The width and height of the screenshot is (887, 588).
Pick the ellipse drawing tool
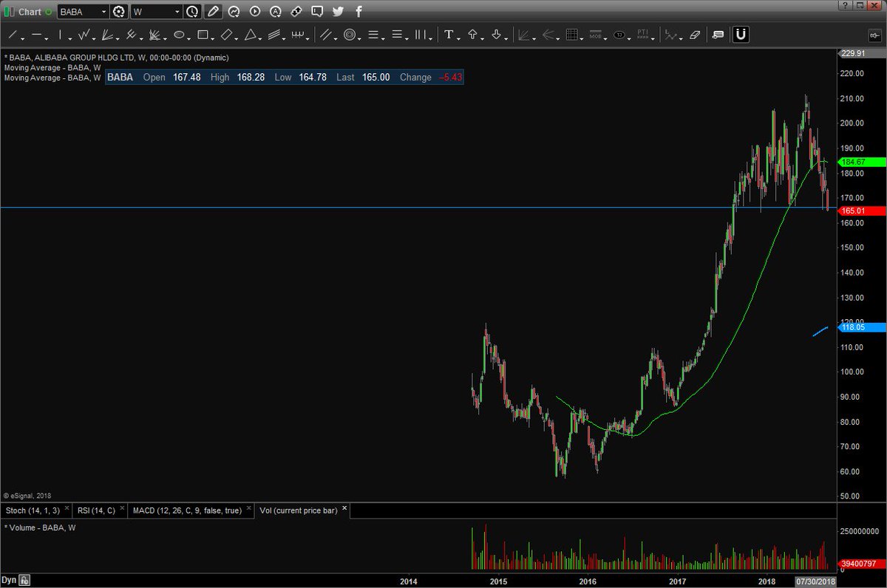point(179,35)
